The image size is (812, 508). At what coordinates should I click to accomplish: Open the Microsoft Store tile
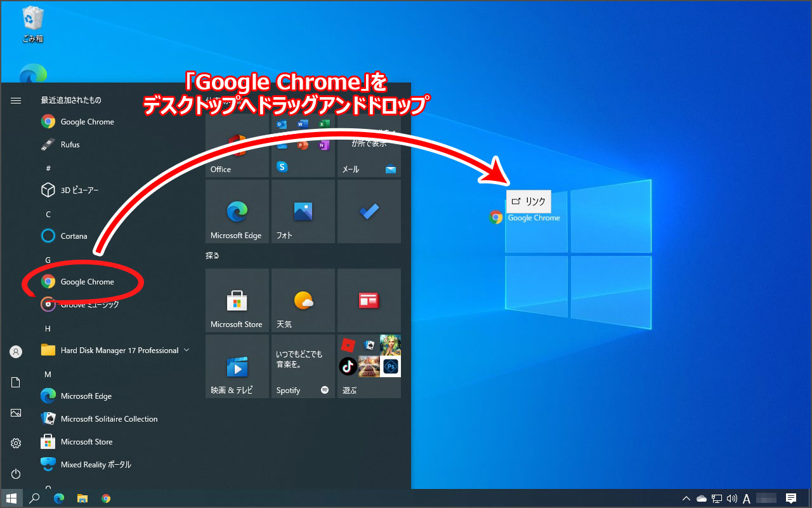click(x=237, y=300)
